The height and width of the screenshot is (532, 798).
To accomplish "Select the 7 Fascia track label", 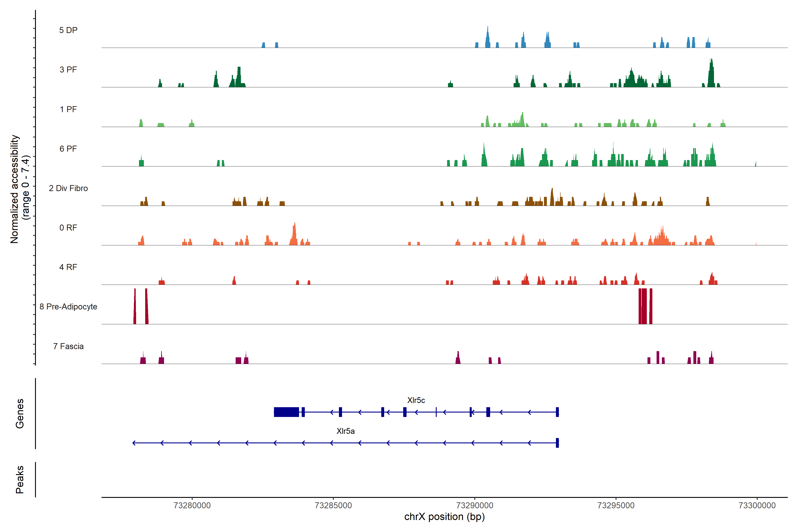I will point(68,346).
